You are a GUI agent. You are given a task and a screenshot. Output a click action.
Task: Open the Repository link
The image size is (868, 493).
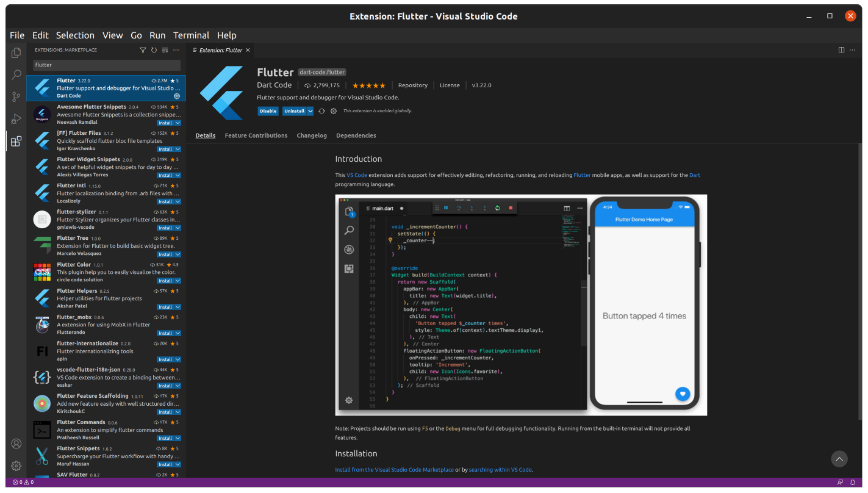(x=413, y=85)
